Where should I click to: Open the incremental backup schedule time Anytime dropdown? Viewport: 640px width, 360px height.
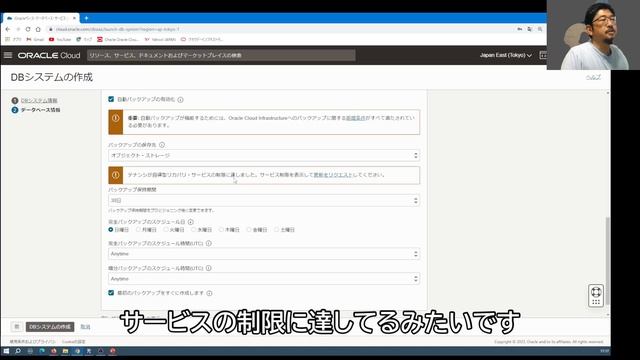coord(264,279)
